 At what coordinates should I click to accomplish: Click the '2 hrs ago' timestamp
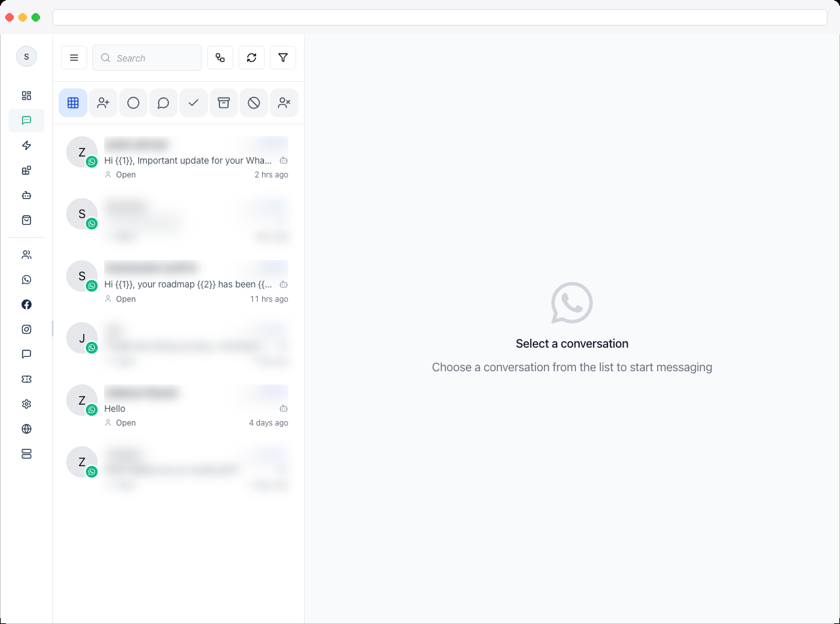point(271,175)
